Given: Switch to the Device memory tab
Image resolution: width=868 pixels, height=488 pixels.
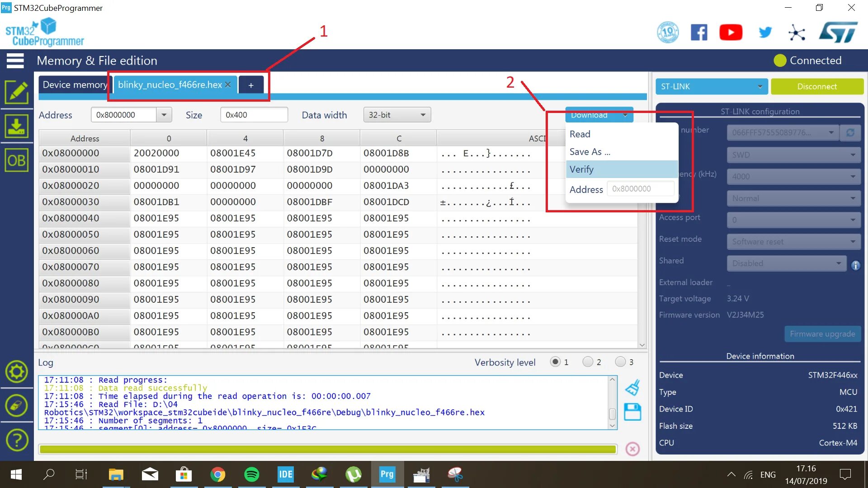Looking at the screenshot, I should [75, 85].
